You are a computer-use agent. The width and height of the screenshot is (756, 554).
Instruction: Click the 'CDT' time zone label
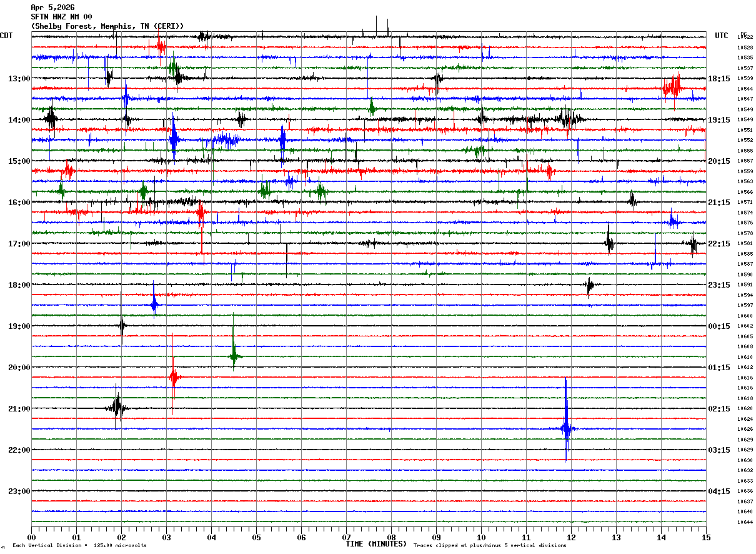click(x=7, y=36)
